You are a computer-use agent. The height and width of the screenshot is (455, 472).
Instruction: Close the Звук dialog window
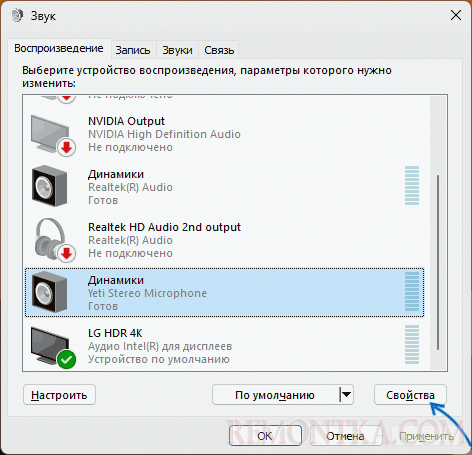coord(456,15)
